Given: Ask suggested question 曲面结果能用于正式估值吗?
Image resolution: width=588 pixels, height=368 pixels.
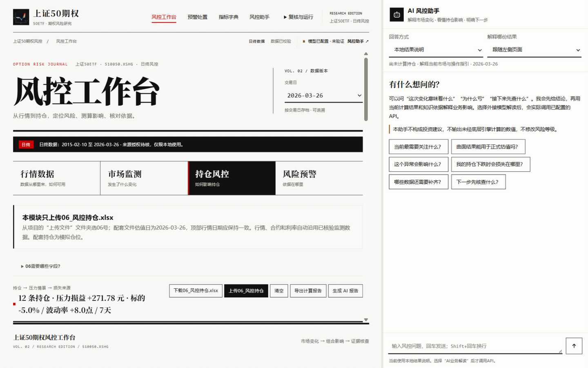Looking at the screenshot, I should 488,147.
